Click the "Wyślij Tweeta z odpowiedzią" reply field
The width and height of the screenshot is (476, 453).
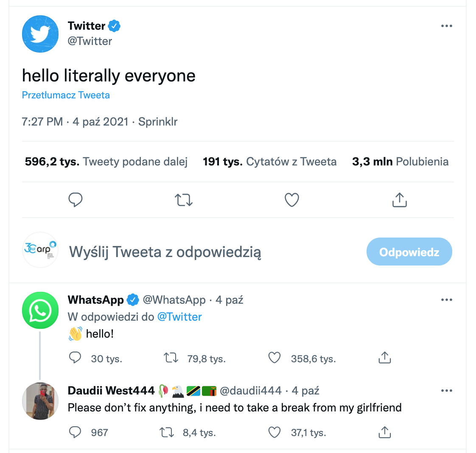[x=165, y=252]
